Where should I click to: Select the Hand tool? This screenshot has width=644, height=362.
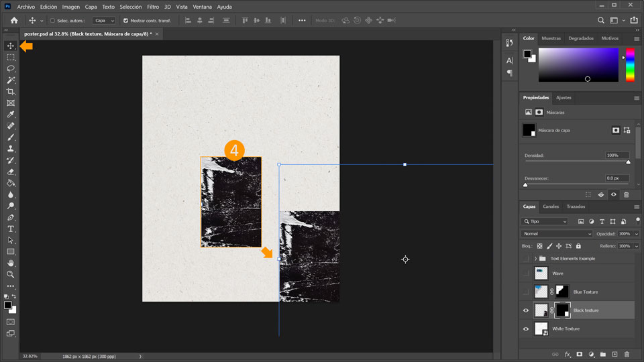pyautogui.click(x=11, y=263)
